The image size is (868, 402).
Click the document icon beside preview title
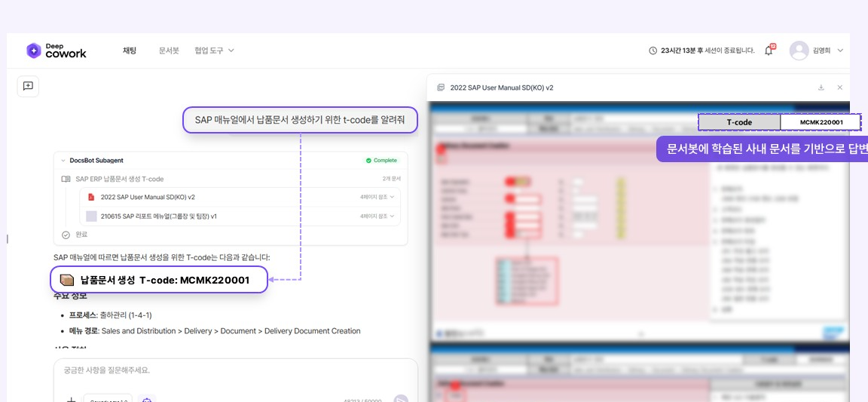pyautogui.click(x=441, y=87)
